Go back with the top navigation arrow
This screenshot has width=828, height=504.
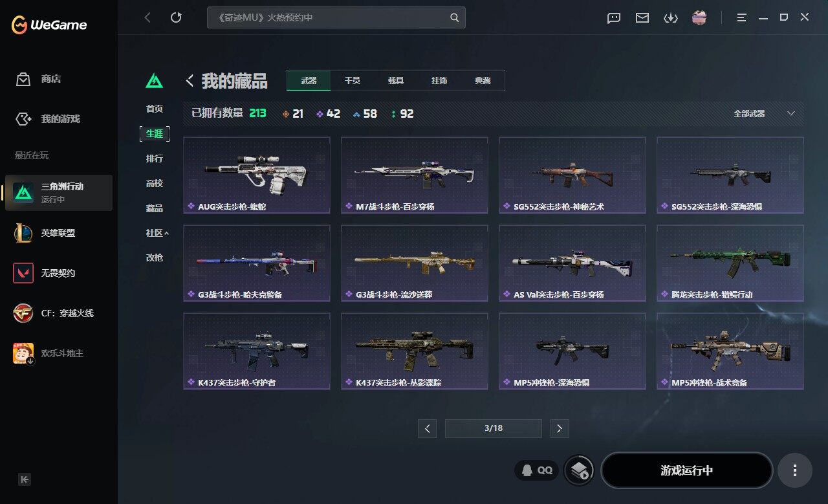point(147,17)
